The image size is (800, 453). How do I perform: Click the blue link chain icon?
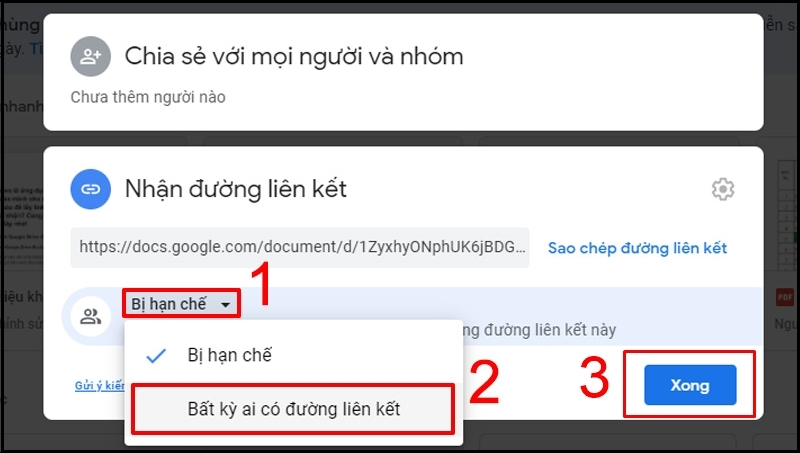point(90,189)
